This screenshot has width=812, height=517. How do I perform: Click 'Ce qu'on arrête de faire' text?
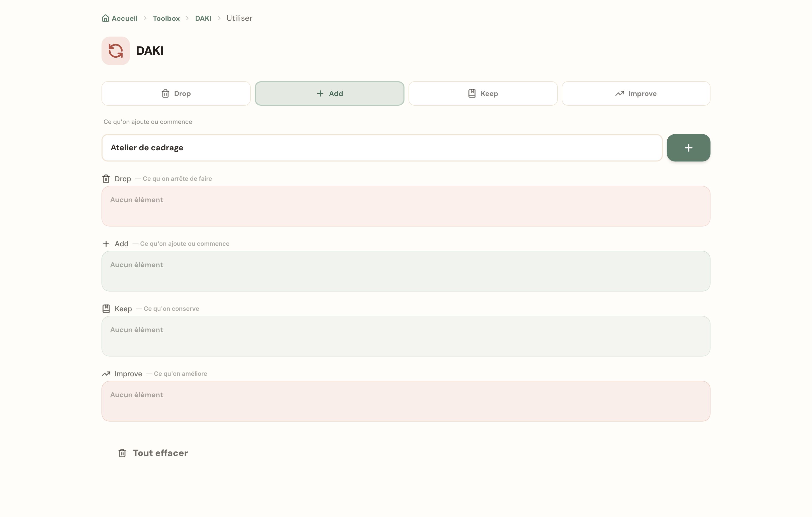tap(177, 179)
